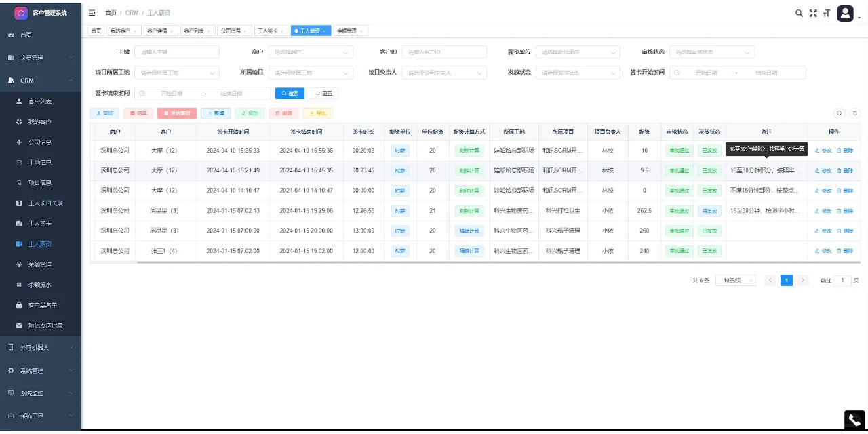Open the 审核状态 status dropdown

click(711, 52)
